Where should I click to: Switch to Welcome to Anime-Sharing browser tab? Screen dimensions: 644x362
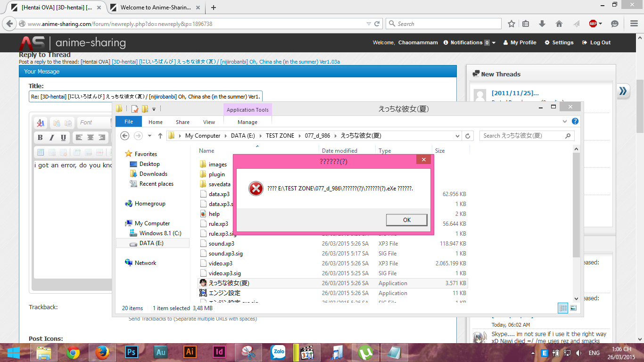156,8
